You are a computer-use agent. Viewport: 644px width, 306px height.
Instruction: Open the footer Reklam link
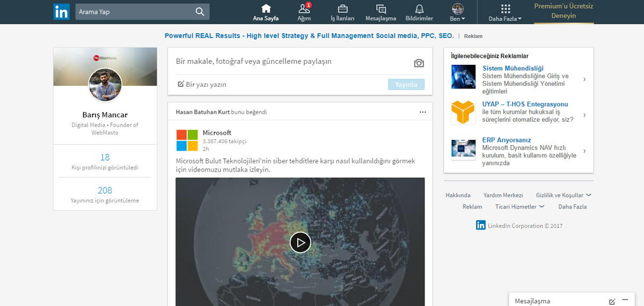point(472,206)
